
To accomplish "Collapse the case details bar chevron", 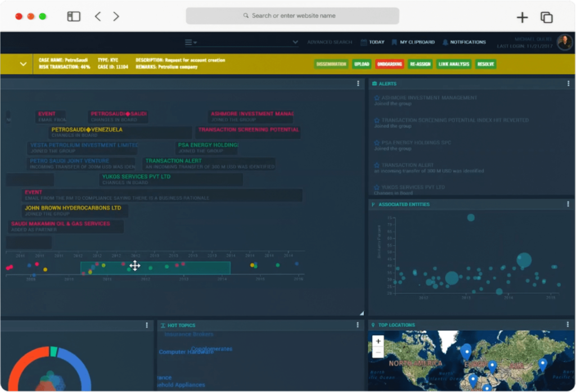I will [23, 64].
